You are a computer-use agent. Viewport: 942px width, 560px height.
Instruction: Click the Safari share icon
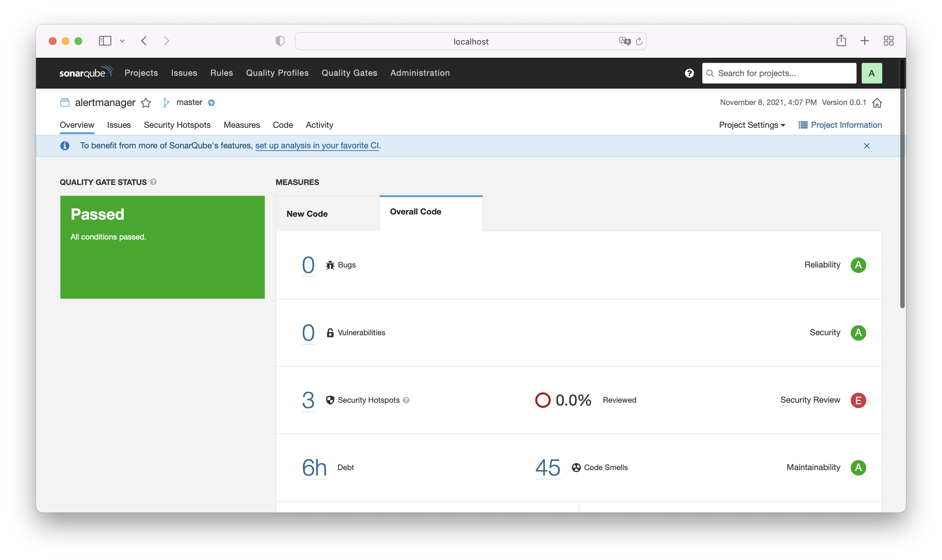tap(841, 41)
